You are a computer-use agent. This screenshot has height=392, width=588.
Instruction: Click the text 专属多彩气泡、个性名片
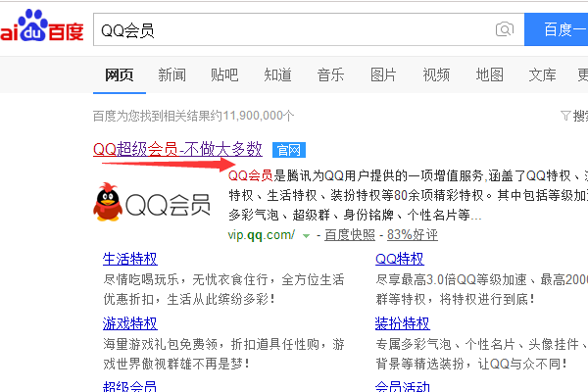coord(445,344)
